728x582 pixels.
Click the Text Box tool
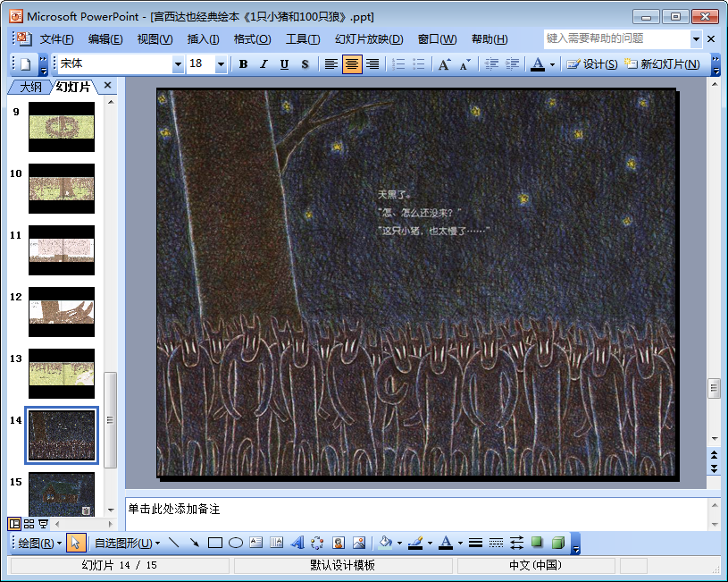[x=255, y=543]
